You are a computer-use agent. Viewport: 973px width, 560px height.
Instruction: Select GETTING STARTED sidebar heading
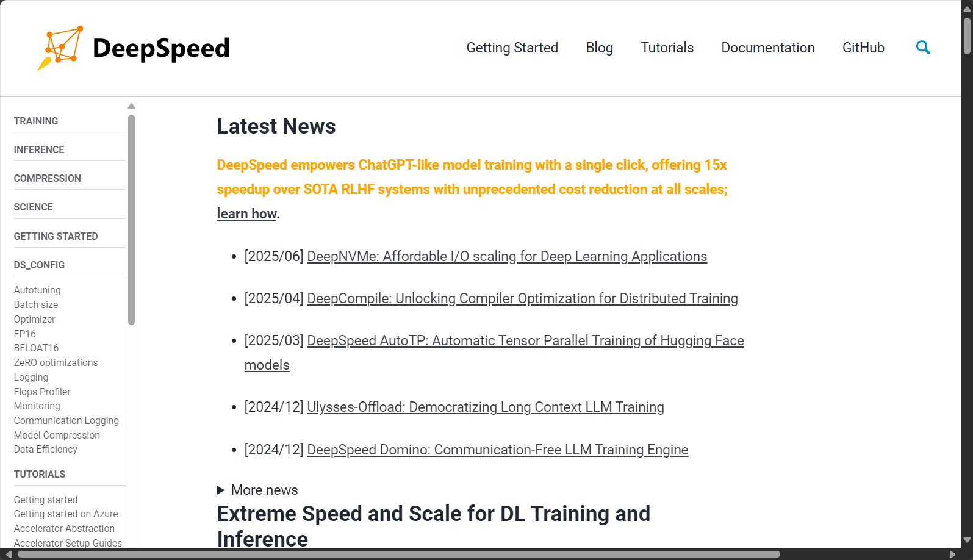click(56, 236)
